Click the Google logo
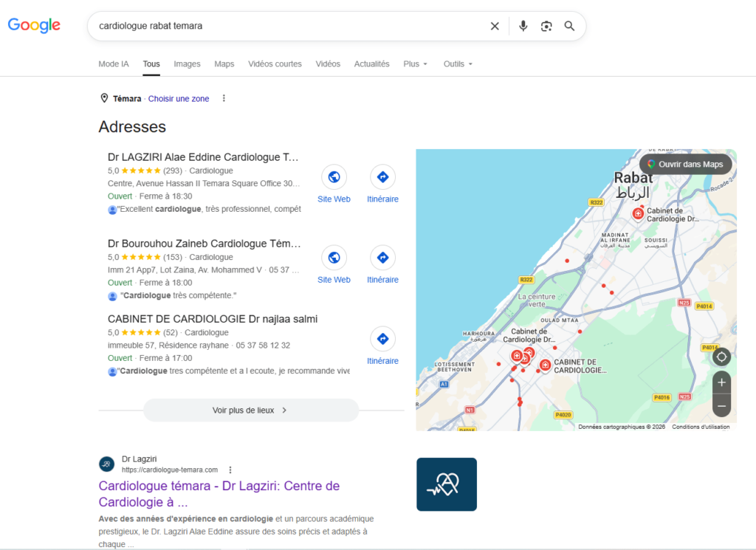This screenshot has width=756, height=550. [x=34, y=25]
